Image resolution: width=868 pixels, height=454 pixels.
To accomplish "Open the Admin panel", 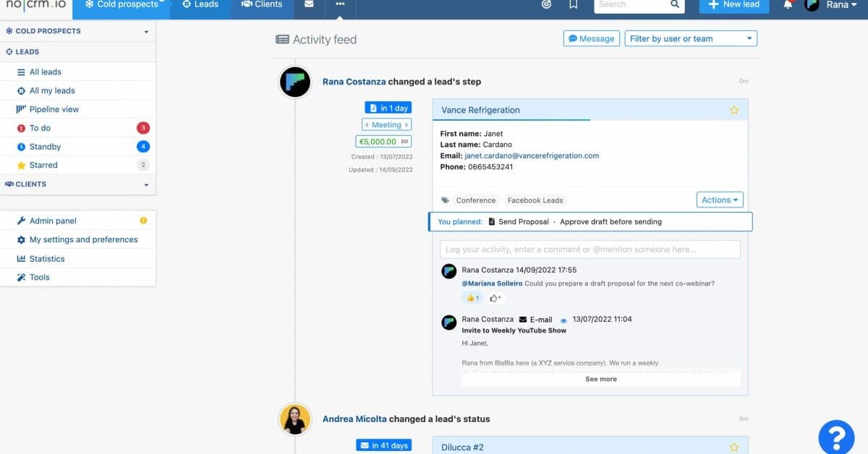I will tap(78, 220).
